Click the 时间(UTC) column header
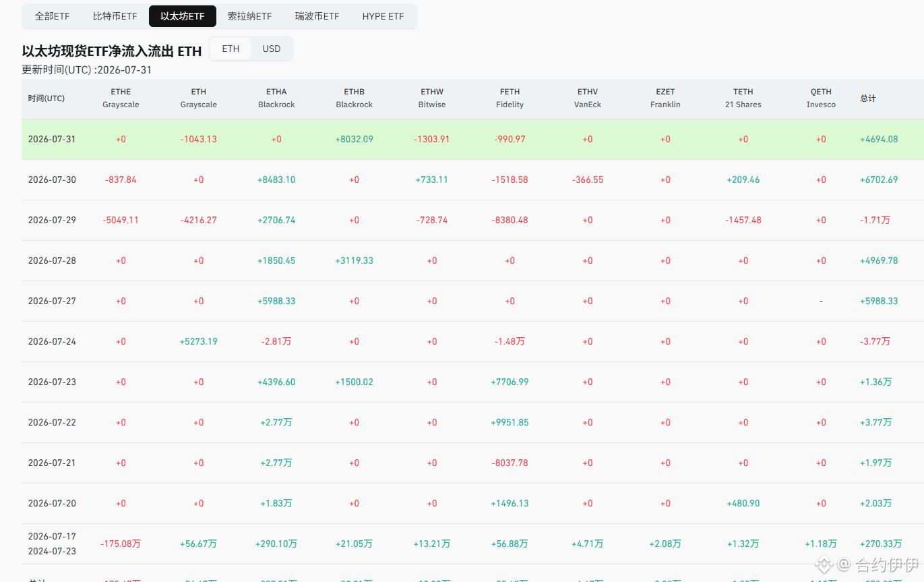The height and width of the screenshot is (582, 924). 47,98
